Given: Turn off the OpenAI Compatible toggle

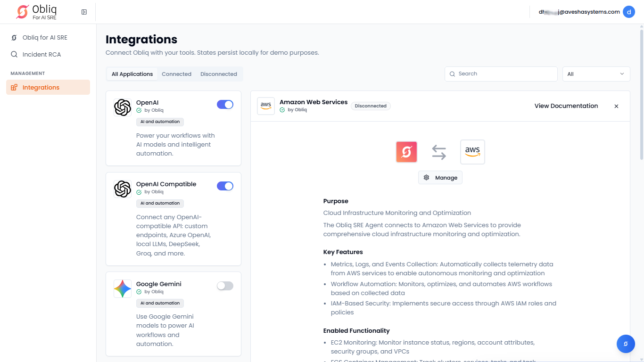Looking at the screenshot, I should point(225,186).
